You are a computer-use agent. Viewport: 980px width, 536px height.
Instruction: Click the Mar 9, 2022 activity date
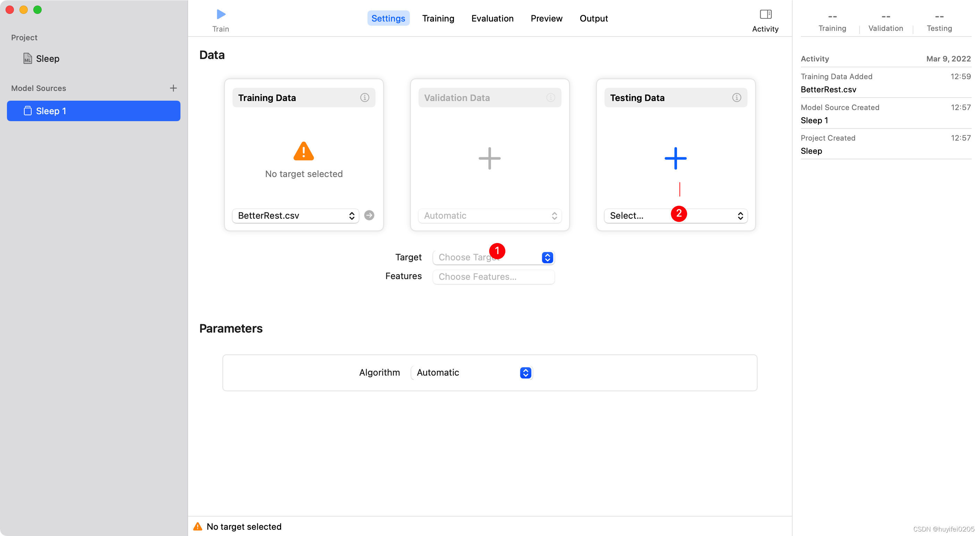tap(948, 59)
